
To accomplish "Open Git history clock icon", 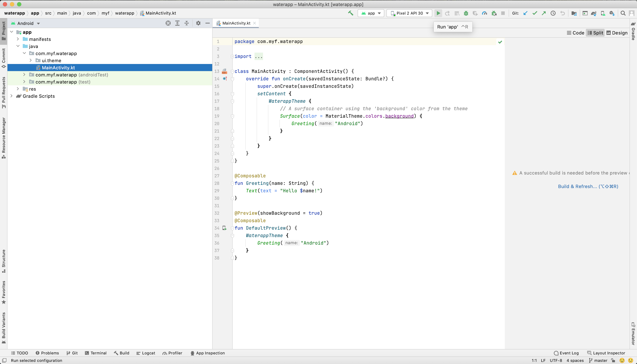I will [x=553, y=13].
